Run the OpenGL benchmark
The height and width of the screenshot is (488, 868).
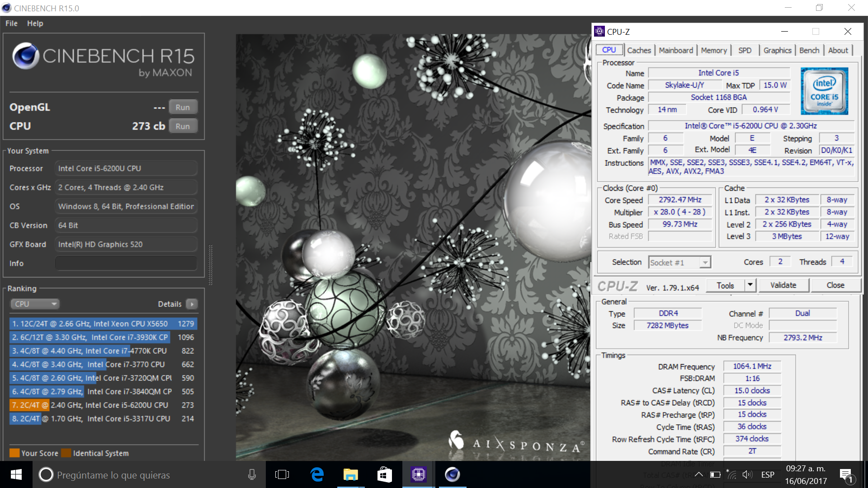pyautogui.click(x=183, y=107)
